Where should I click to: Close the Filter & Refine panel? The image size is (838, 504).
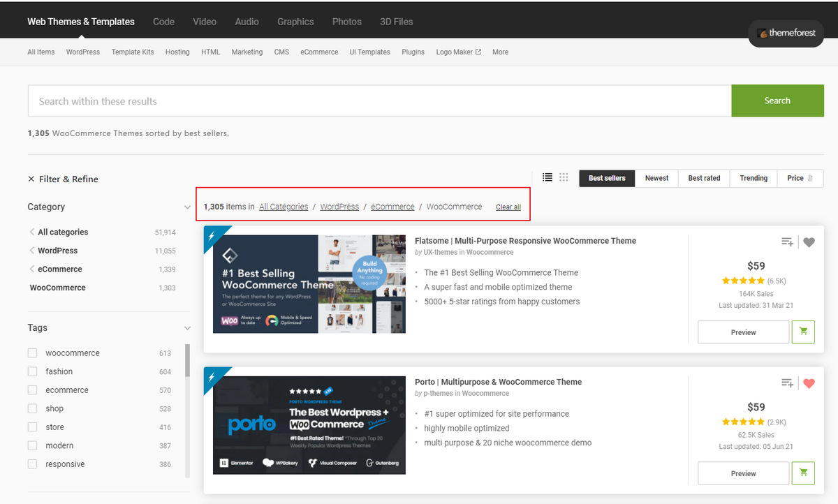point(31,179)
